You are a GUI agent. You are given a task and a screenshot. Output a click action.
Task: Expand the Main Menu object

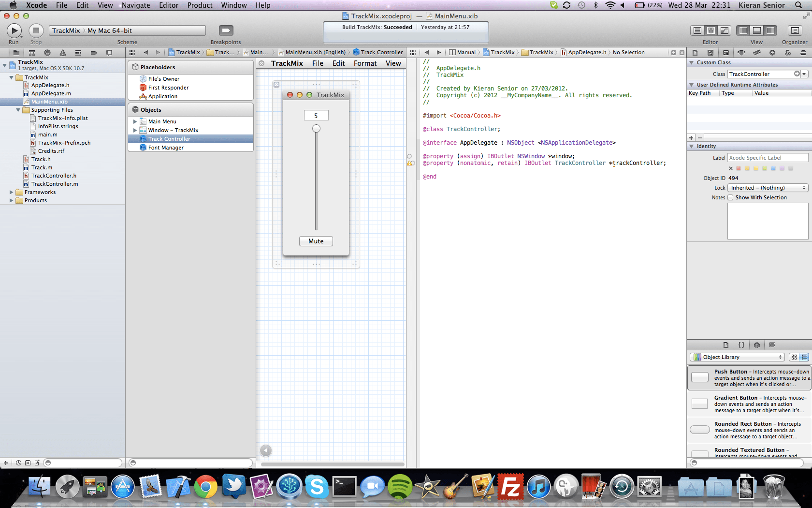click(x=135, y=121)
